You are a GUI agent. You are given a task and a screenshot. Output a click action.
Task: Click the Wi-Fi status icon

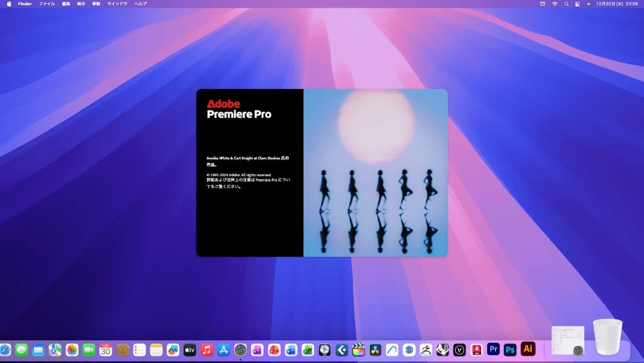coord(554,4)
